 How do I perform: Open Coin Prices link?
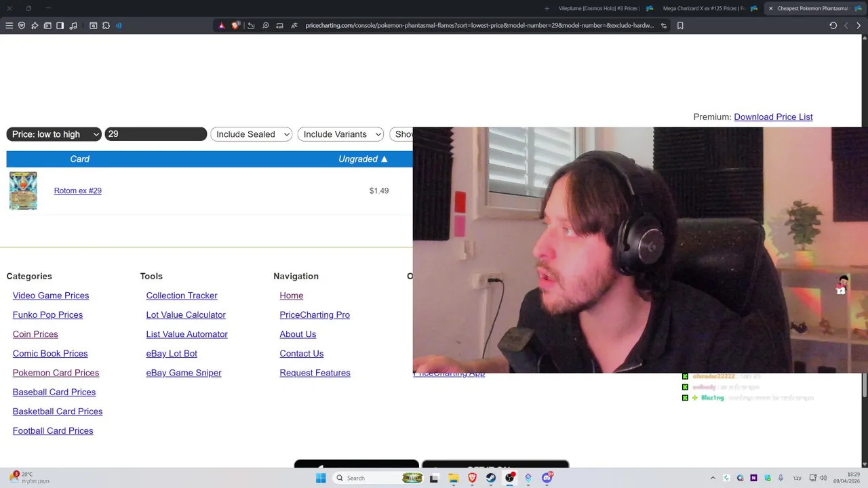click(x=35, y=334)
